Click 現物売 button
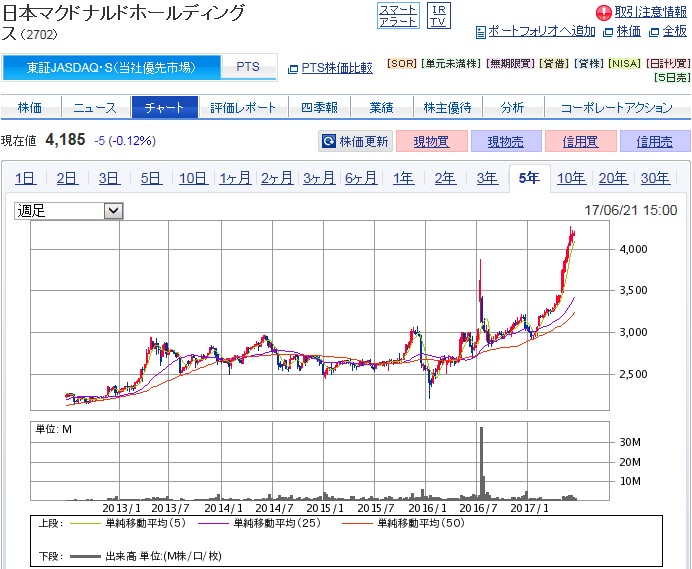 click(506, 141)
